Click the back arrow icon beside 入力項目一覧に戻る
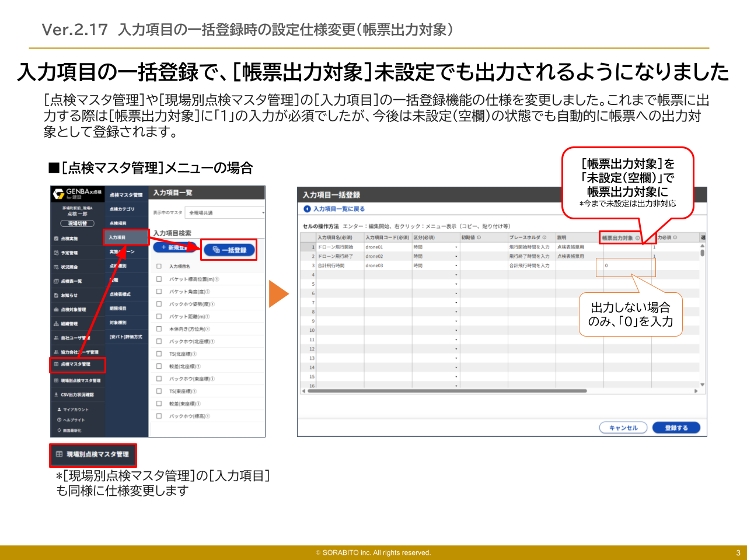 [x=307, y=209]
